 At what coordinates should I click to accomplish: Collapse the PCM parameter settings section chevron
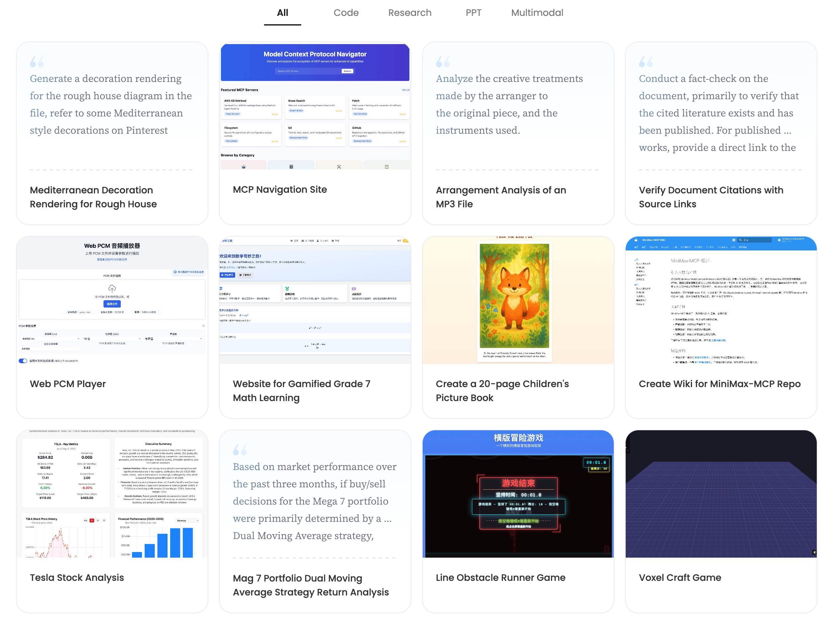click(203, 326)
